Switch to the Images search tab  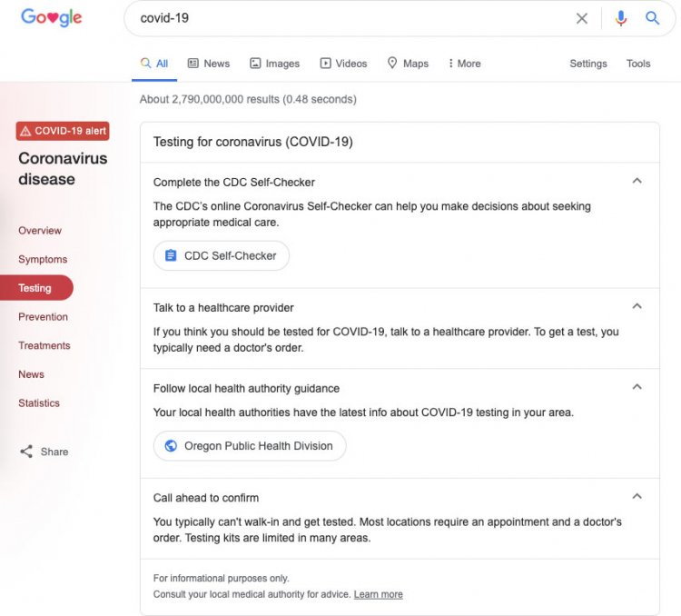pos(274,64)
